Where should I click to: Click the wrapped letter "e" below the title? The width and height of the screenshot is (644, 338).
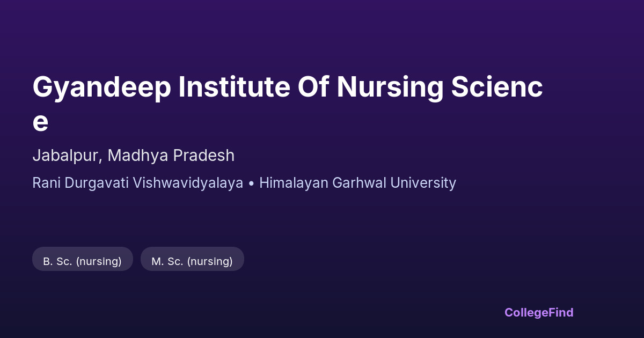click(40, 122)
